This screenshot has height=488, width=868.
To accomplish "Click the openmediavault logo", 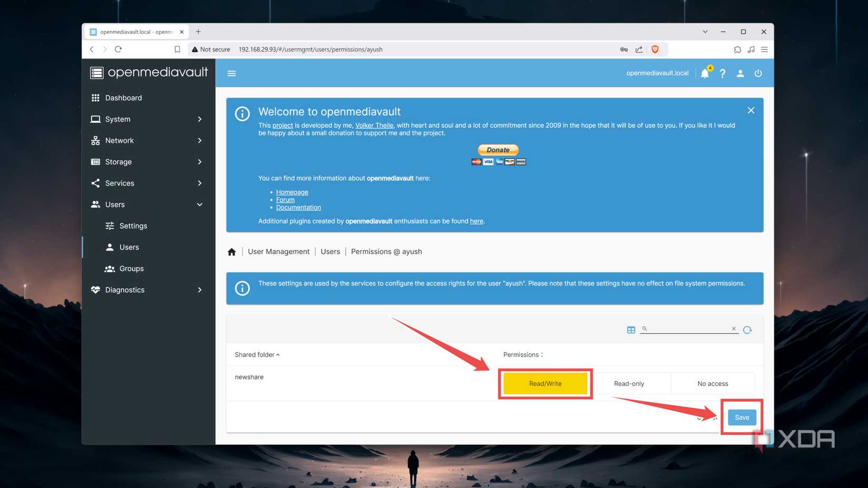I will pyautogui.click(x=149, y=73).
